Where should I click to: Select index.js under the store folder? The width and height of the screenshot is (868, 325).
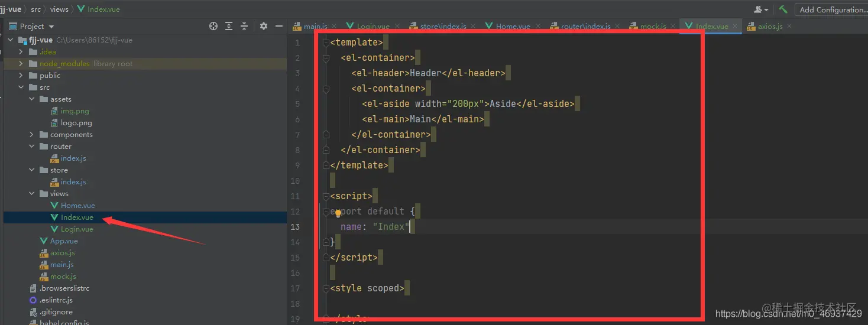(73, 182)
